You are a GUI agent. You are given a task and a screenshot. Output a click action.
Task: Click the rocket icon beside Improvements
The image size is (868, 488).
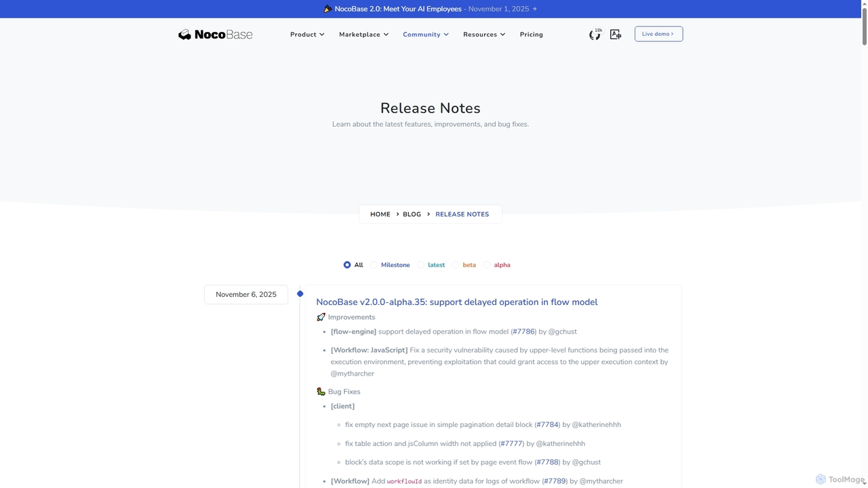coord(321,317)
